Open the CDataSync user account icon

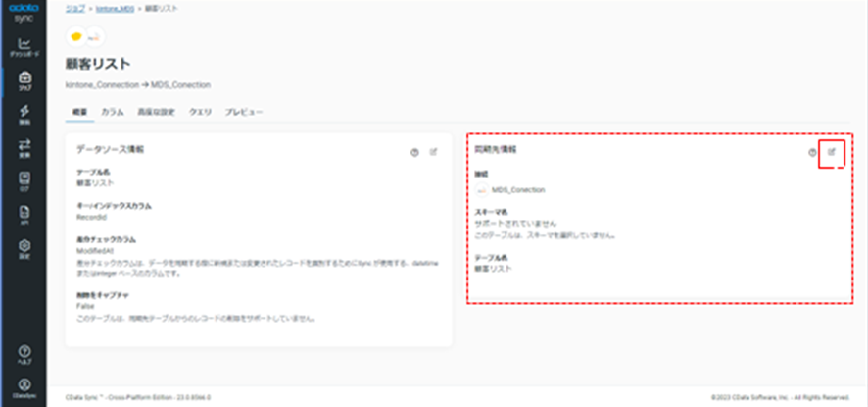24,384
